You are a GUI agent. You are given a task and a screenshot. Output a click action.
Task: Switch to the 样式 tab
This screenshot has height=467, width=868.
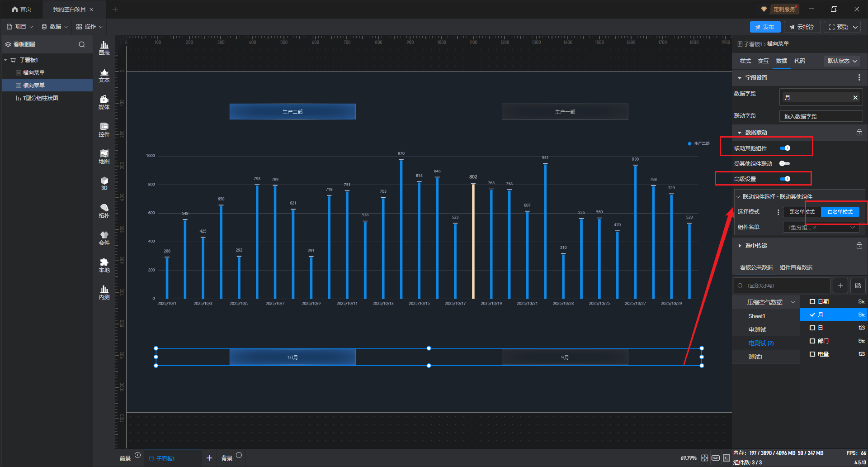pyautogui.click(x=745, y=61)
